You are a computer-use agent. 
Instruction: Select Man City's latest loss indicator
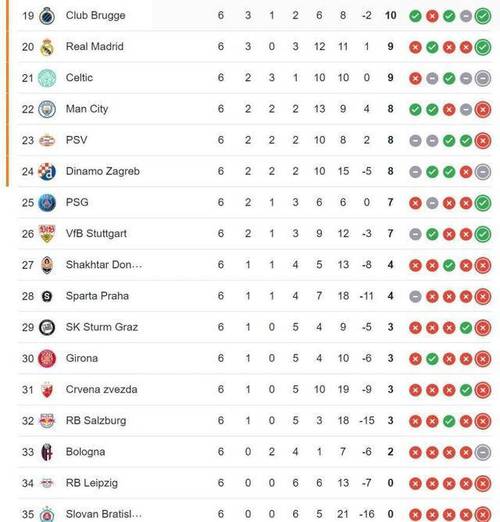(x=483, y=110)
